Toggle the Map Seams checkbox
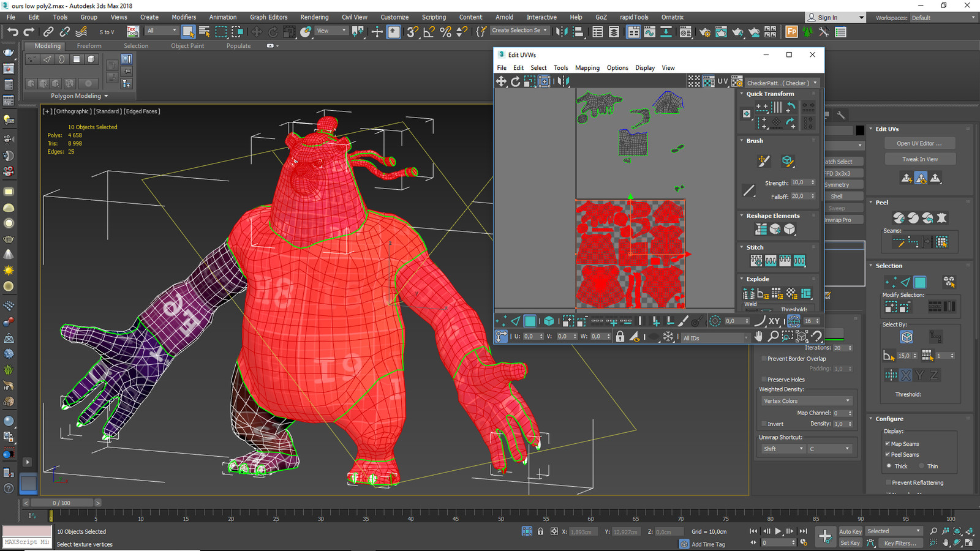Image resolution: width=980 pixels, height=551 pixels. (888, 443)
